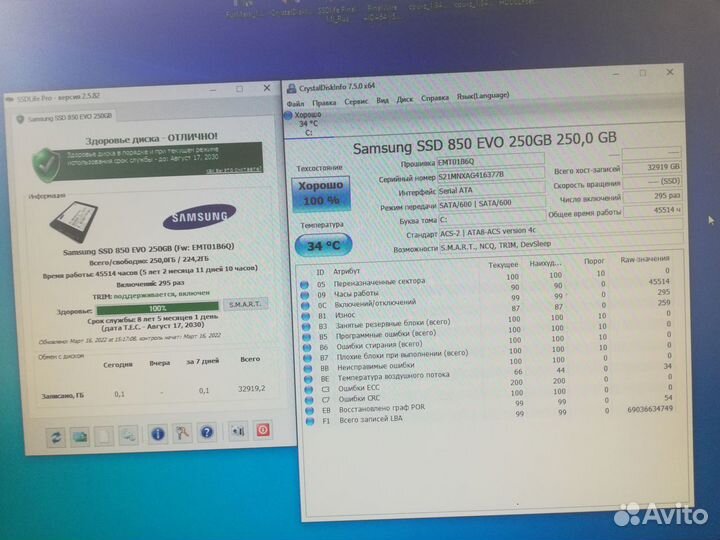This screenshot has height=540, width=720.
Task: Open the Язык(Language) menu
Action: 483,96
